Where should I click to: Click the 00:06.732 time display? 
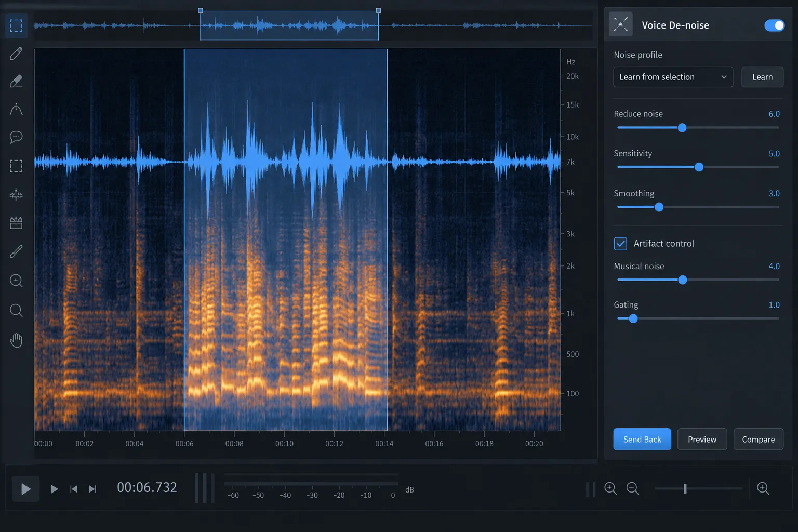click(x=147, y=487)
